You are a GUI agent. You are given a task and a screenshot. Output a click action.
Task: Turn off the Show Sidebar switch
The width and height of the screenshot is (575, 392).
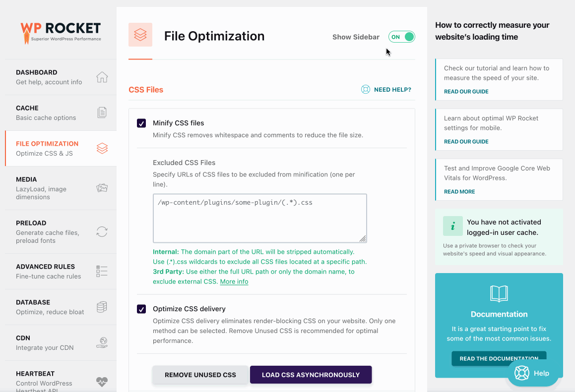click(x=401, y=37)
